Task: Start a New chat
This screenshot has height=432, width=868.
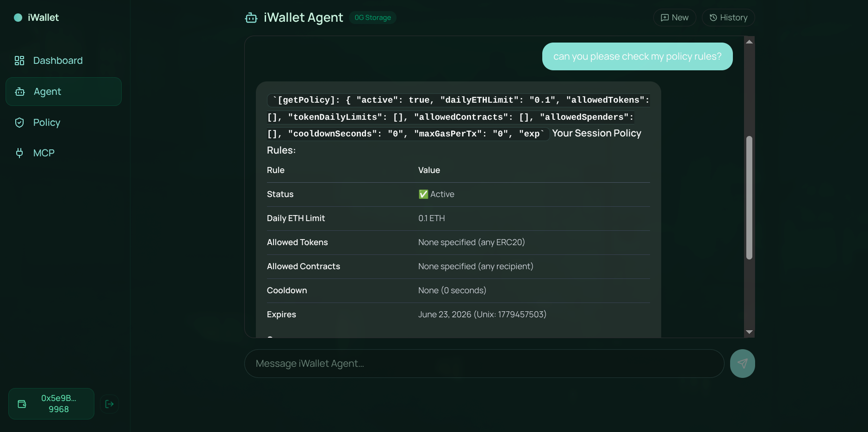Action: [x=675, y=18]
